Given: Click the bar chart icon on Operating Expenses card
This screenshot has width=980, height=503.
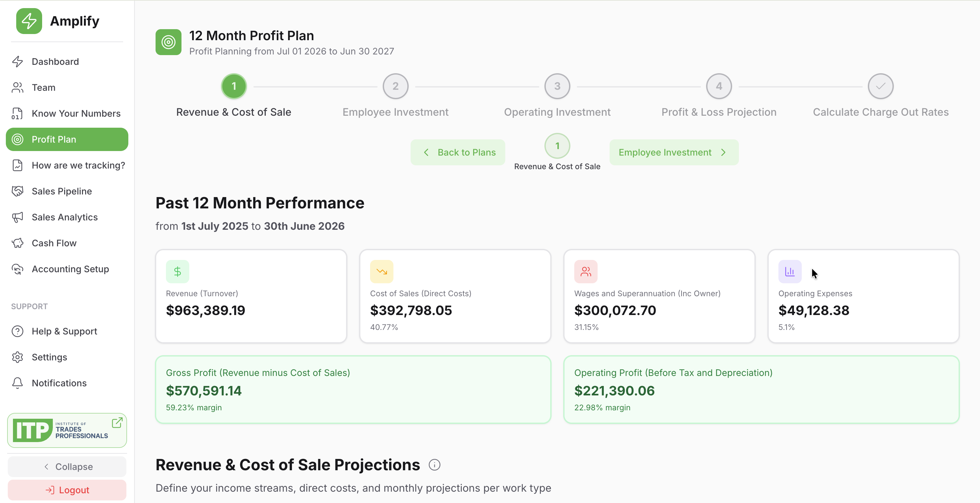Looking at the screenshot, I should tap(790, 272).
